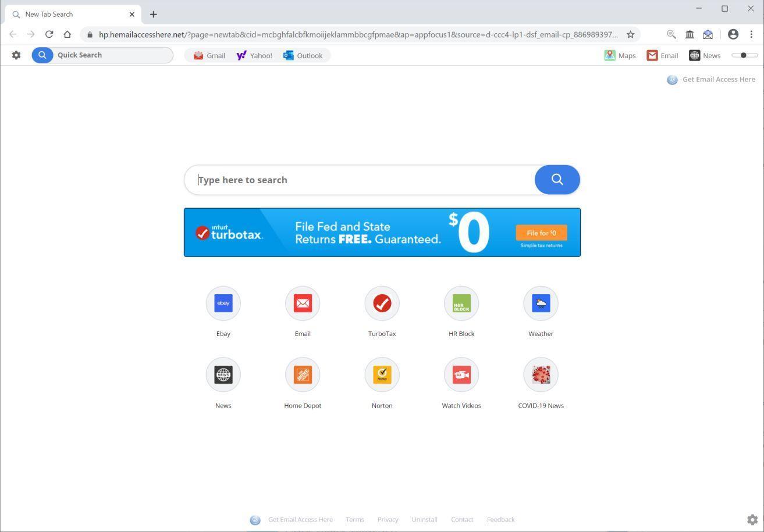The width and height of the screenshot is (764, 532).
Task: Toggle the switch in the top toolbar
Action: click(745, 55)
